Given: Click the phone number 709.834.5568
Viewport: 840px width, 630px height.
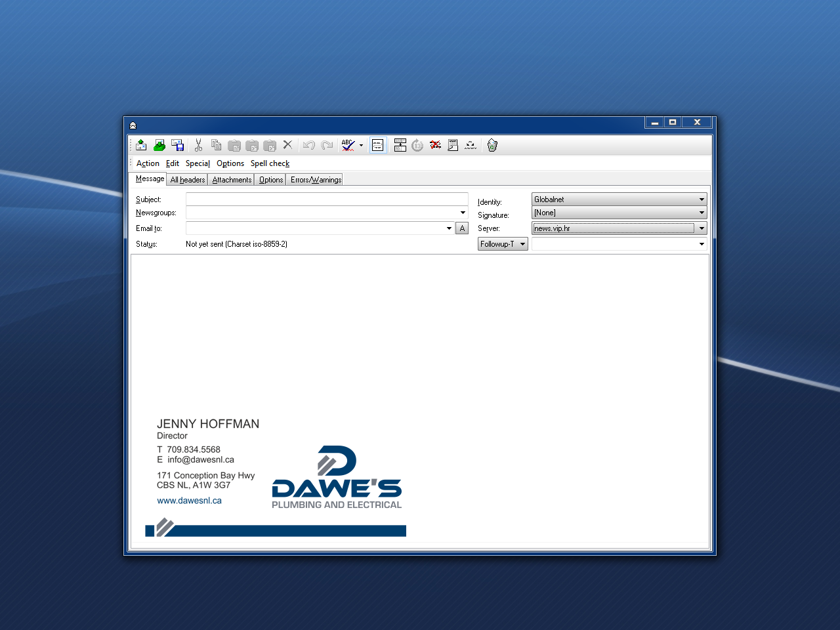Looking at the screenshot, I should [194, 450].
